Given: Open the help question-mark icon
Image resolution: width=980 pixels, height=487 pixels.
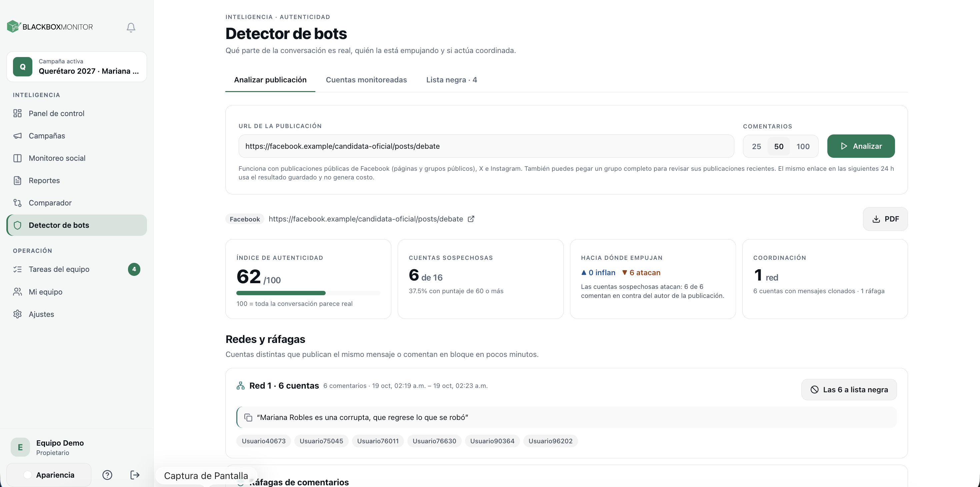Looking at the screenshot, I should pos(107,475).
